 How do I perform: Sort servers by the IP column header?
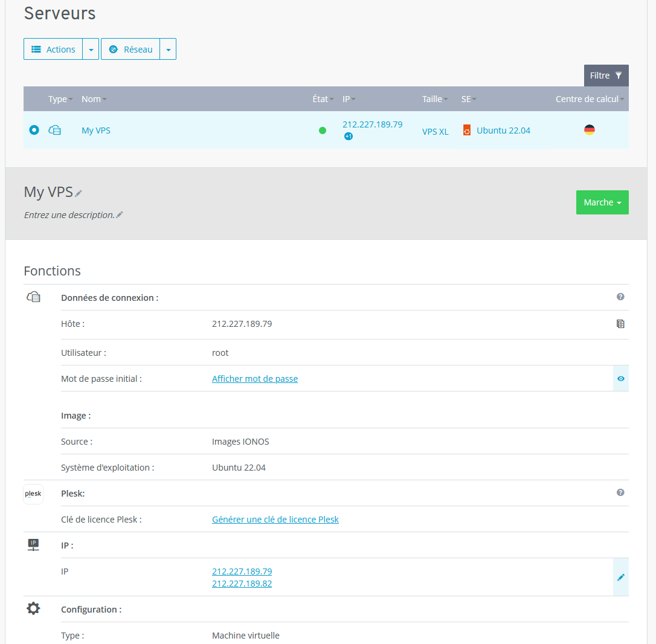click(349, 98)
